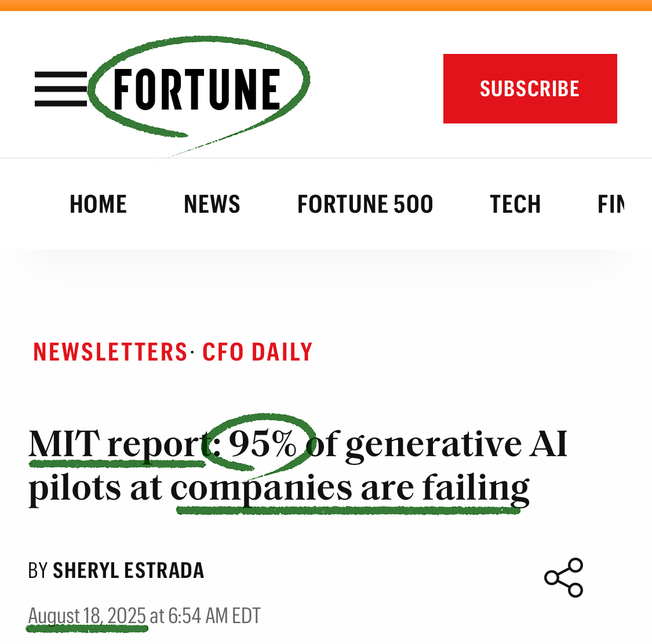652x644 pixels.
Task: Click the 'BY' label before the author name
Action: [x=38, y=571]
